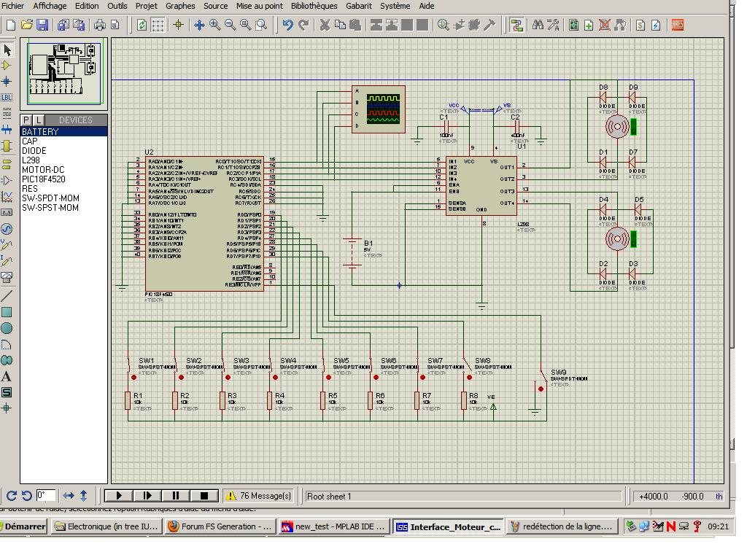Toggle the wire auto-router icon

pos(516,25)
